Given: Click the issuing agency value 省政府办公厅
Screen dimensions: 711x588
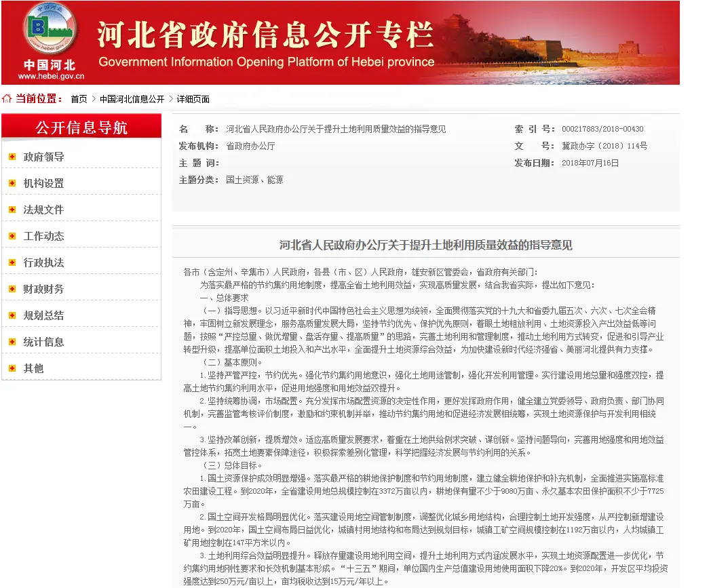Looking at the screenshot, I should 250,146.
